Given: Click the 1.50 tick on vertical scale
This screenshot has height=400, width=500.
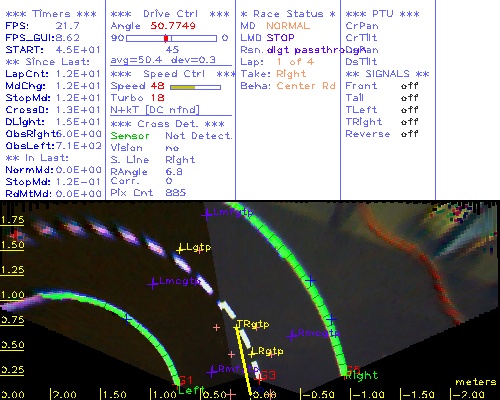Looking at the screenshot, I should [x=12, y=245].
